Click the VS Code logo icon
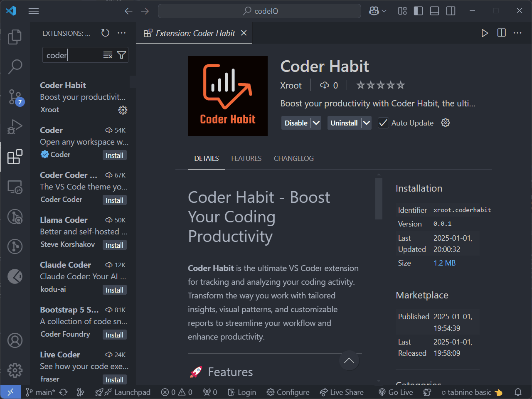 (11, 11)
